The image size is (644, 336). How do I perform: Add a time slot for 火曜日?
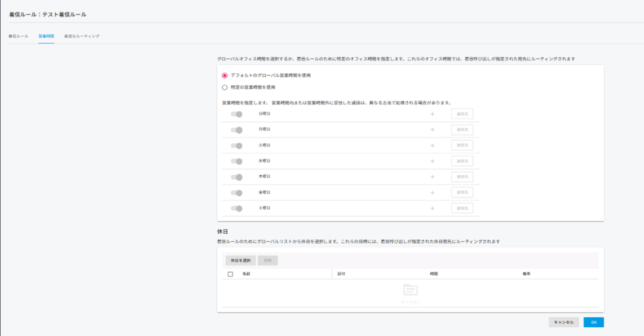432,146
